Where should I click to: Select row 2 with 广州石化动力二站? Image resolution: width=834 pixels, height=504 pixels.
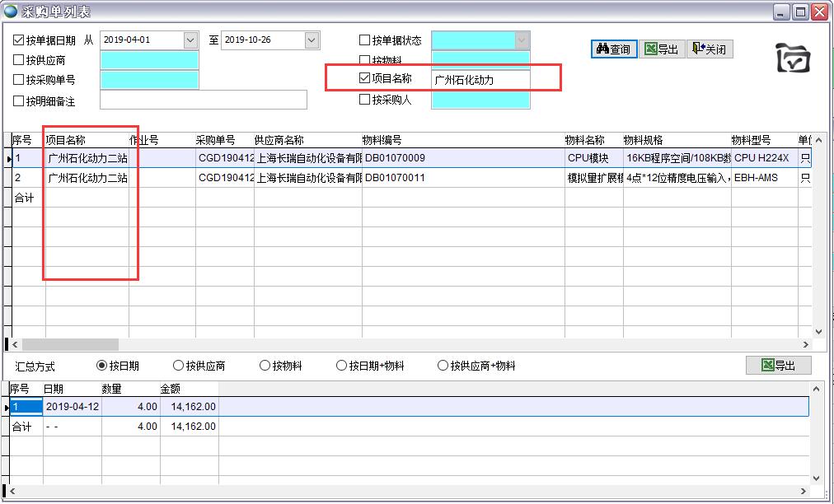click(x=87, y=178)
